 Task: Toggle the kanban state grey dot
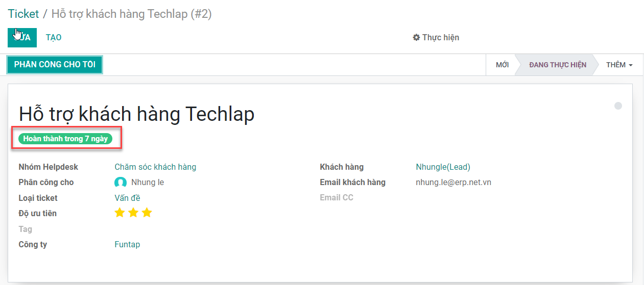pos(618,106)
